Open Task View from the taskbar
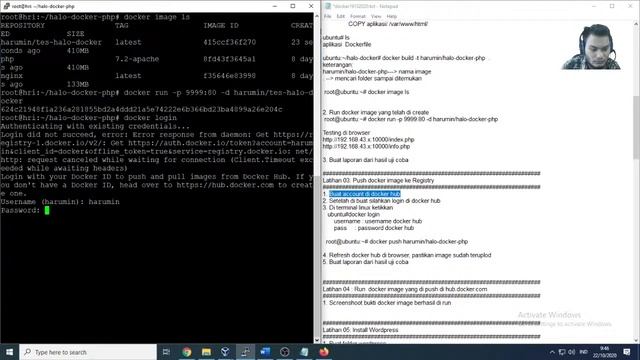This screenshot has width=640, height=360. [x=166, y=352]
